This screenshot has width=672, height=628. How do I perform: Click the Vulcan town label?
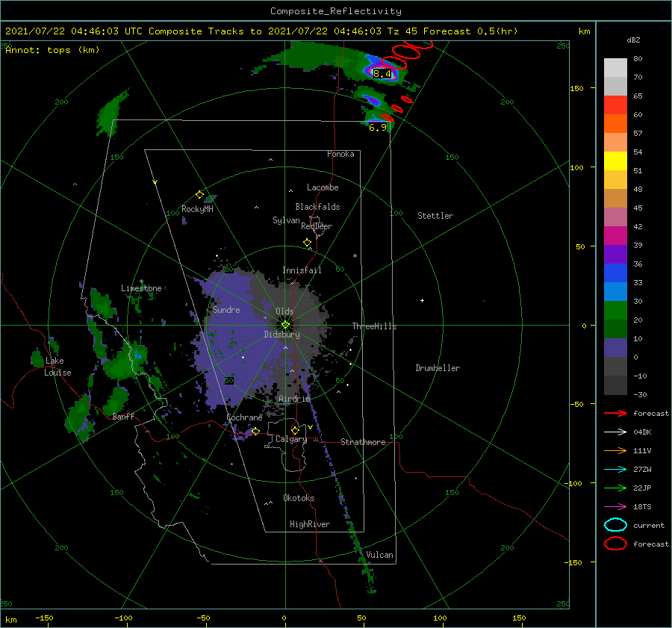[379, 555]
